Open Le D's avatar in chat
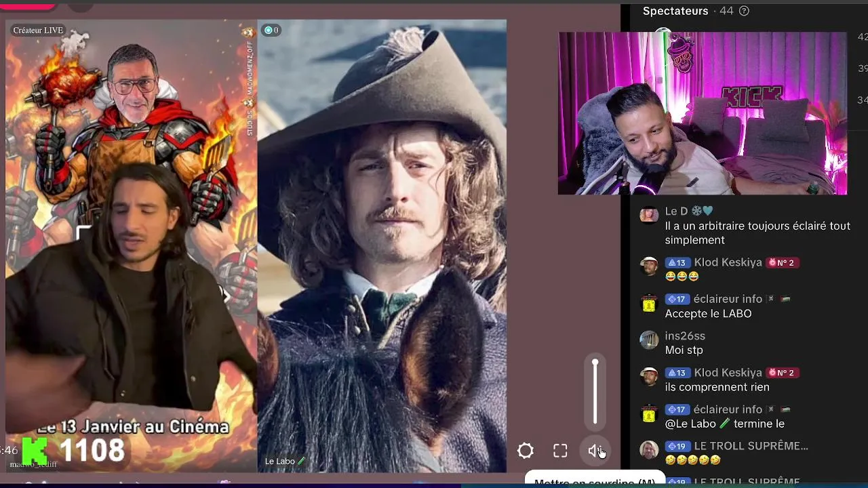868x488 pixels. (649, 215)
